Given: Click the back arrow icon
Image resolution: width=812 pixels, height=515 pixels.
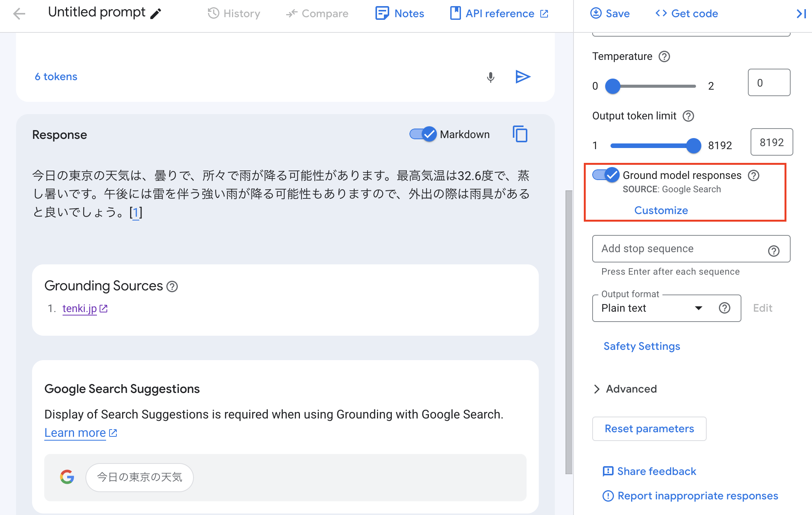Looking at the screenshot, I should [19, 14].
